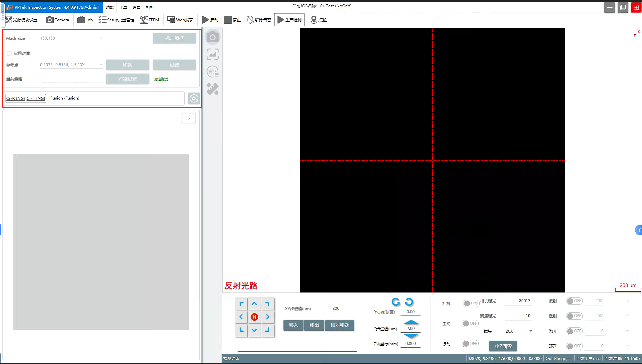Click the ruler measurement tool icon
This screenshot has height=364, width=642.
click(x=212, y=89)
